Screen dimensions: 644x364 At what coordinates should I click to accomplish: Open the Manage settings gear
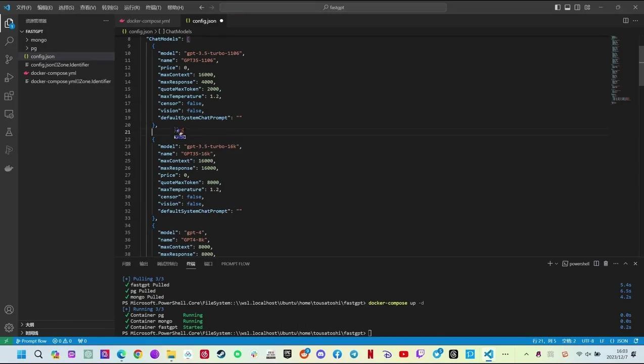[x=9, y=328]
